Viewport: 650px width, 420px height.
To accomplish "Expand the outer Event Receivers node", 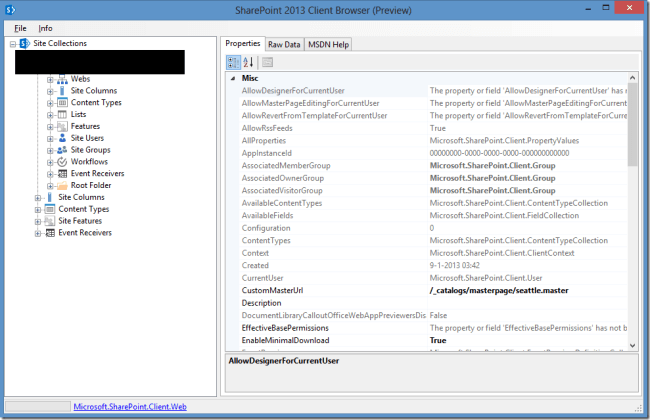I will click(38, 233).
